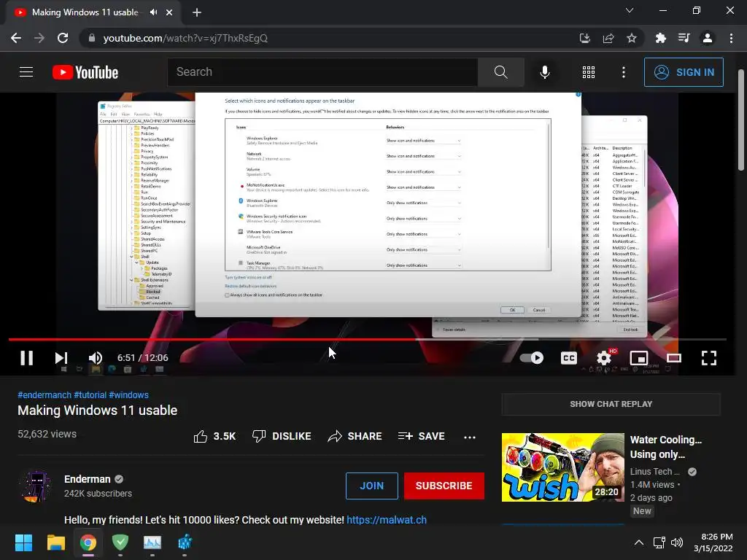
Task: Click the #endermanch hashtag
Action: click(x=44, y=394)
